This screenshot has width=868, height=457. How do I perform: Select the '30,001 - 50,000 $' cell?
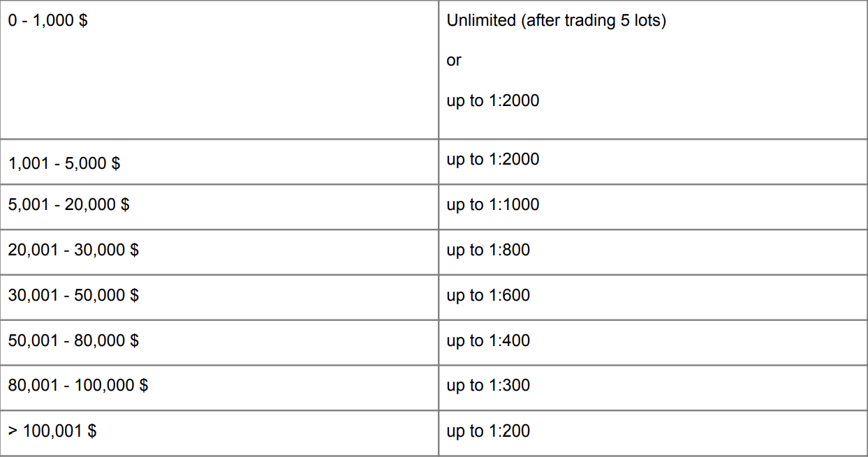pyautogui.click(x=73, y=295)
